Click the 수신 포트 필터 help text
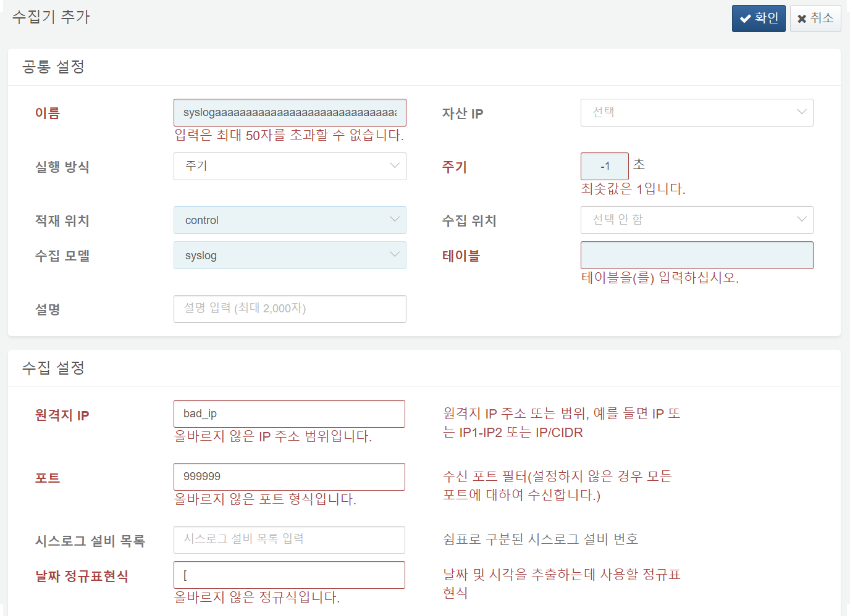 pos(557,486)
